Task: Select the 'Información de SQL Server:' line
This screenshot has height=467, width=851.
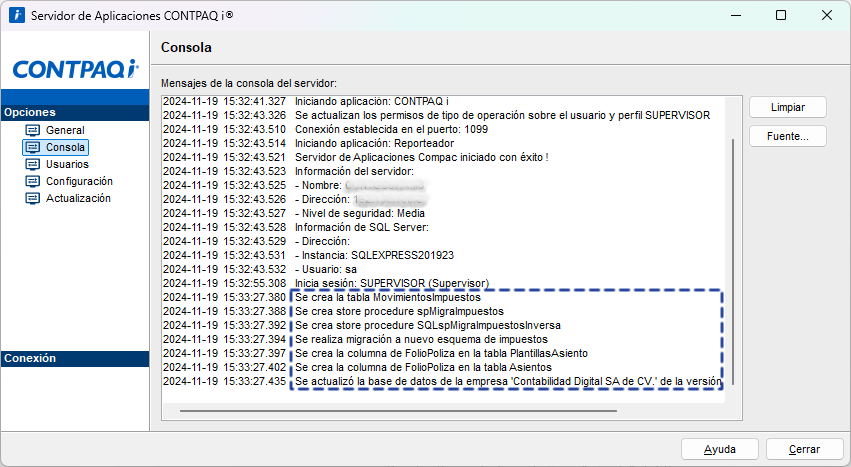Action: click(x=362, y=228)
